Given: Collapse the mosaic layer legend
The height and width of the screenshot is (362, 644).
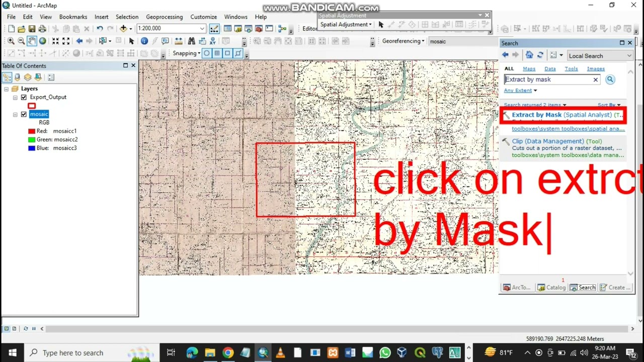Looking at the screenshot, I should tap(15, 115).
